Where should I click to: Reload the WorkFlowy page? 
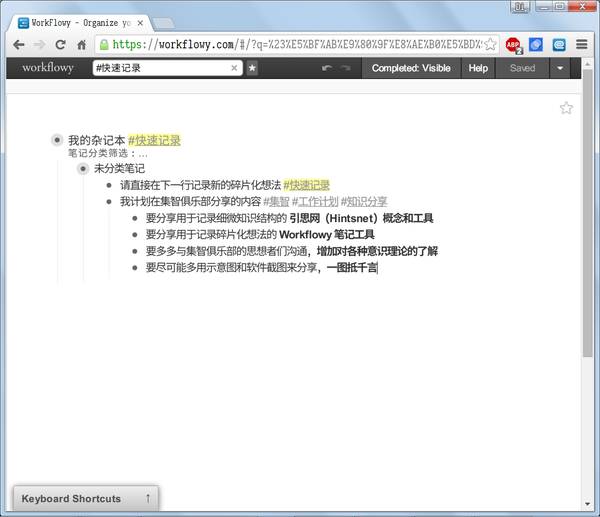coord(60,45)
